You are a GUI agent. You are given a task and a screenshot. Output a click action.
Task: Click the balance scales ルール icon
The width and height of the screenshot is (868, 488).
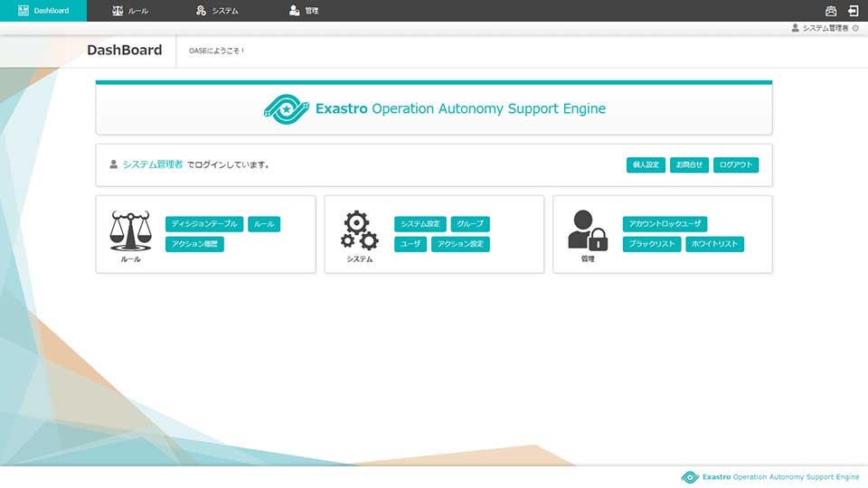pyautogui.click(x=130, y=231)
